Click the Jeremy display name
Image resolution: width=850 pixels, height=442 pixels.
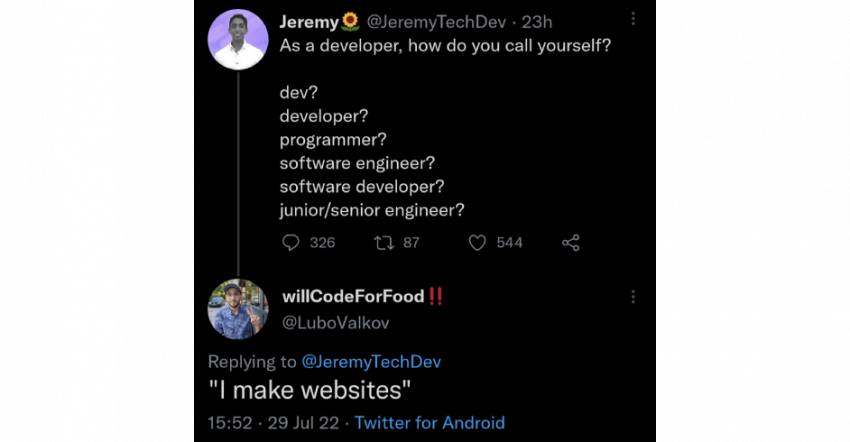pyautogui.click(x=309, y=21)
